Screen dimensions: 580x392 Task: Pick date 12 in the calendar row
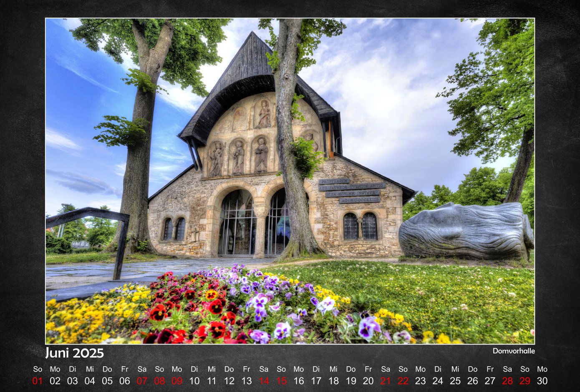[229, 381]
